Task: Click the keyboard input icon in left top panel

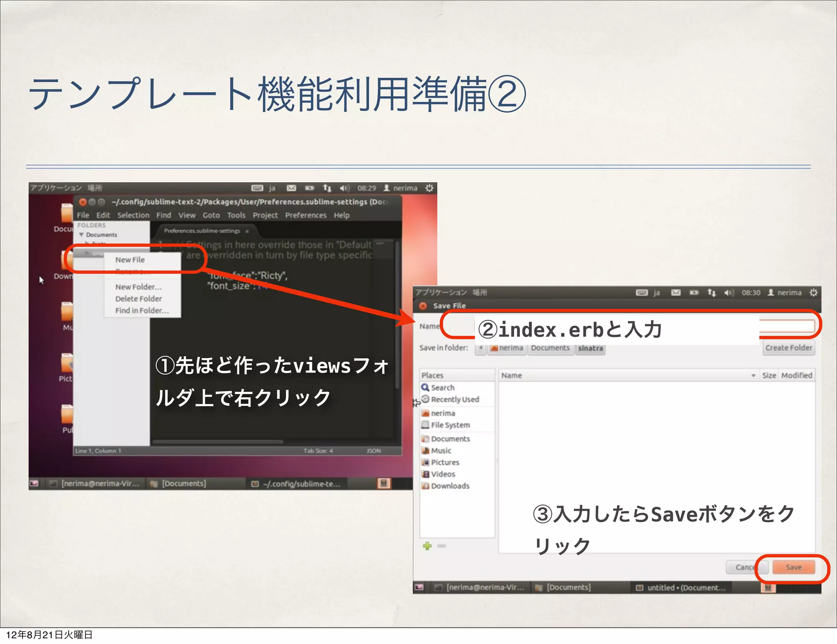Action: click(x=257, y=188)
